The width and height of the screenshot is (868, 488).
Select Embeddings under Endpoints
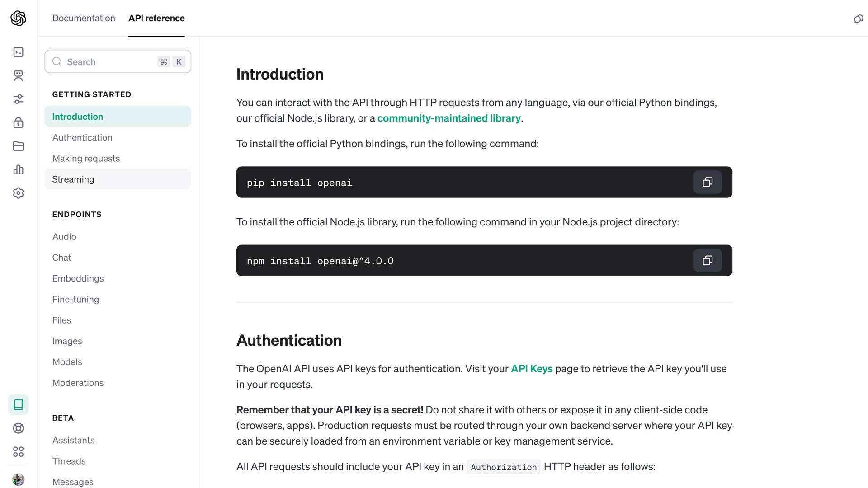78,278
